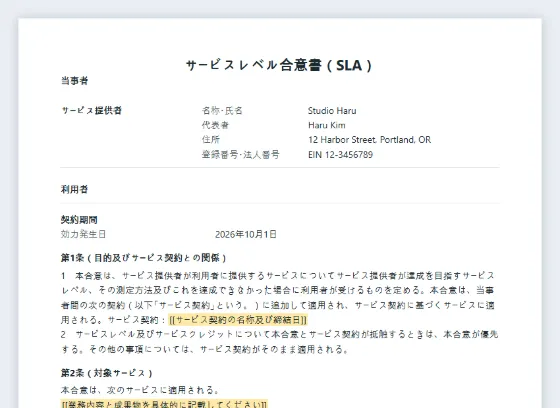Click the 利用者 heading
560x408 pixels.
coord(74,189)
